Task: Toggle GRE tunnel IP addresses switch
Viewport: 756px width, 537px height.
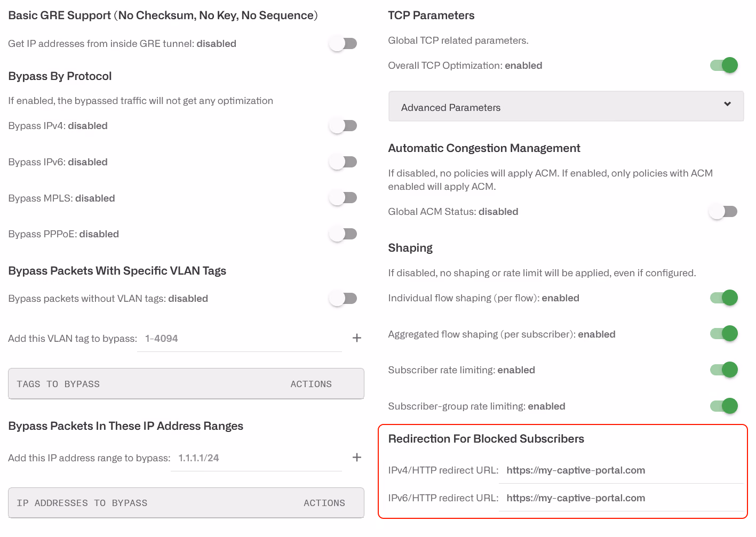Action: (x=343, y=43)
